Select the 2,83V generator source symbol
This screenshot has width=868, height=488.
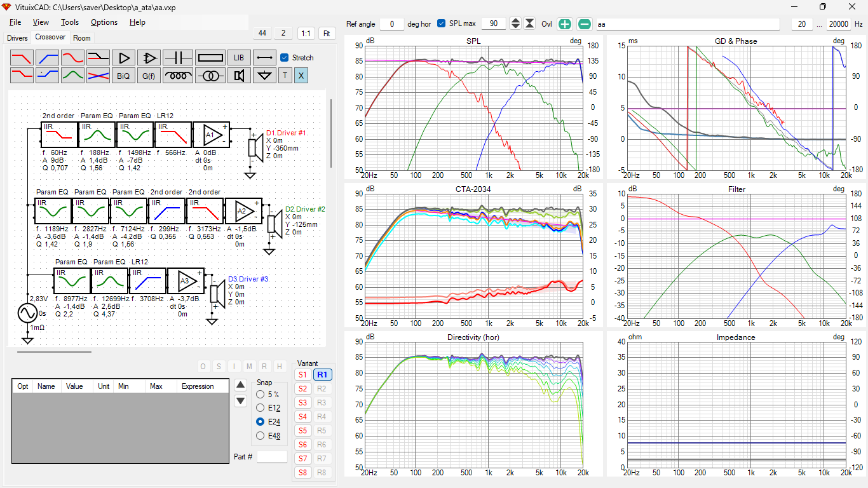click(x=27, y=313)
